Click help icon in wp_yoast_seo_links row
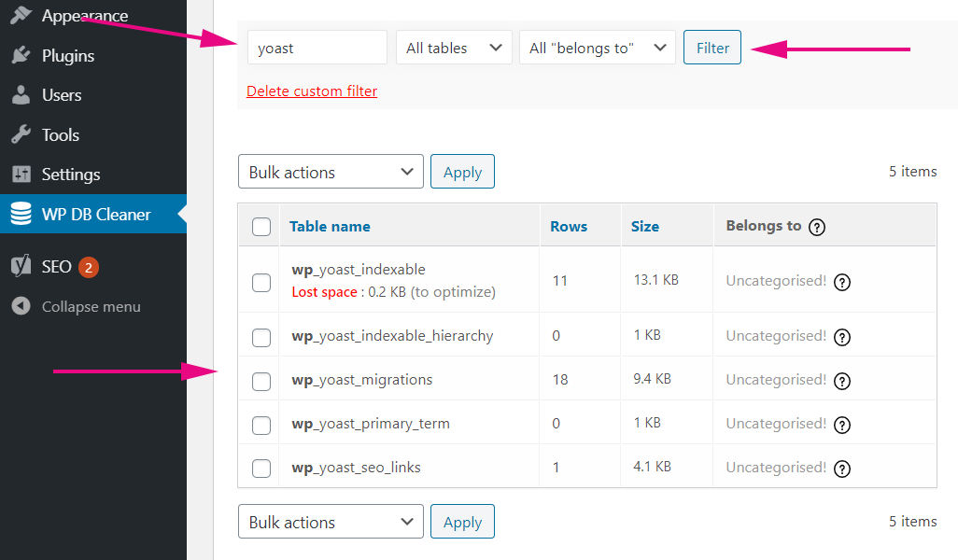This screenshot has width=958, height=560. 842,469
